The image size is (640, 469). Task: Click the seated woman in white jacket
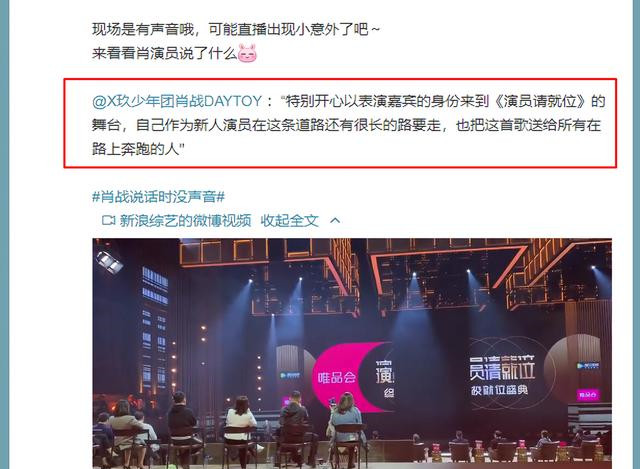pyautogui.click(x=240, y=425)
